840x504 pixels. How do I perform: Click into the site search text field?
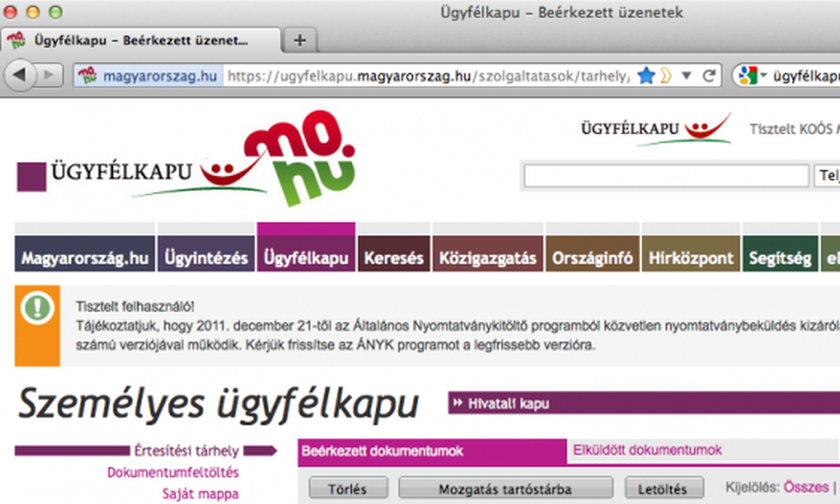click(x=665, y=175)
